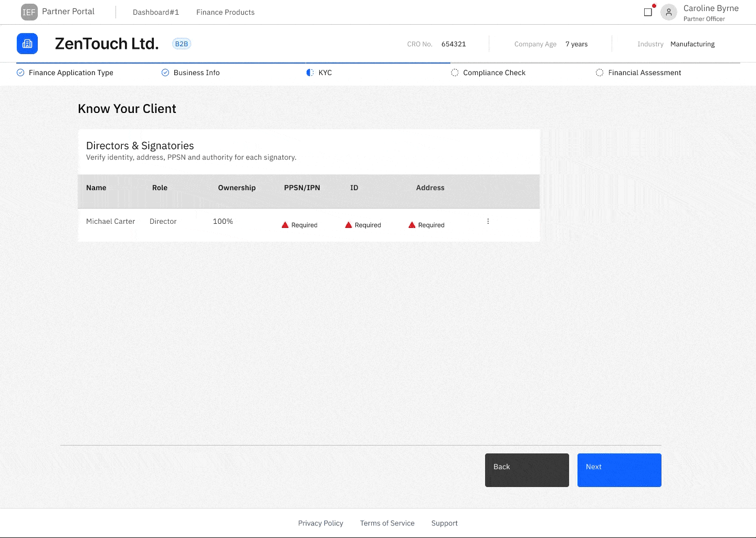The height and width of the screenshot is (538, 756).
Task: Open the notifications icon with red dot
Action: (648, 12)
